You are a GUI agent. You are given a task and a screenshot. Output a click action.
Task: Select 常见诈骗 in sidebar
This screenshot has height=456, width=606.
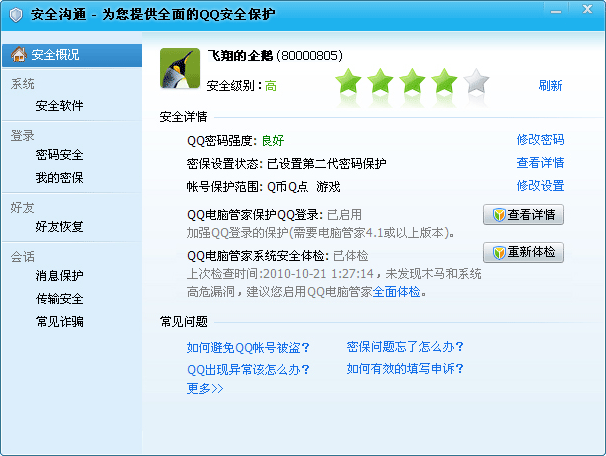[x=60, y=321]
